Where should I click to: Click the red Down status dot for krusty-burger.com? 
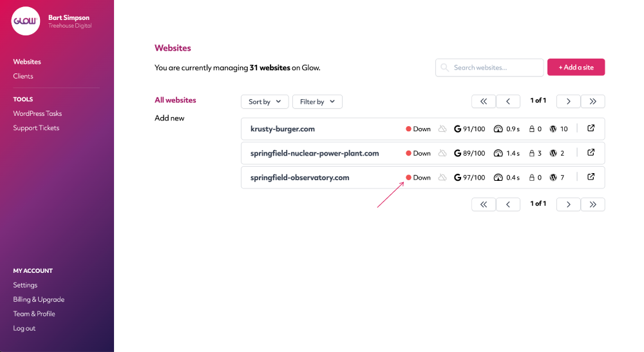408,129
